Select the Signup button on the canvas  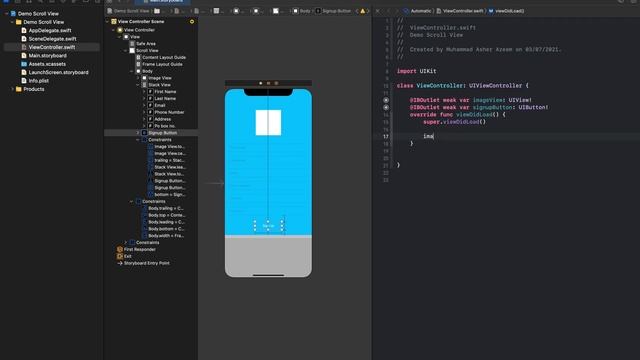pos(268,225)
